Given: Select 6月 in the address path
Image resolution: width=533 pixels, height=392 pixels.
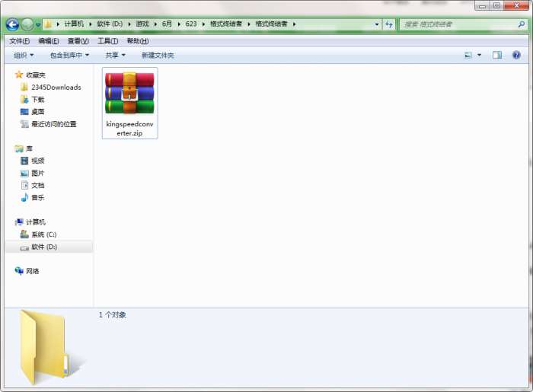Looking at the screenshot, I should pos(167,24).
